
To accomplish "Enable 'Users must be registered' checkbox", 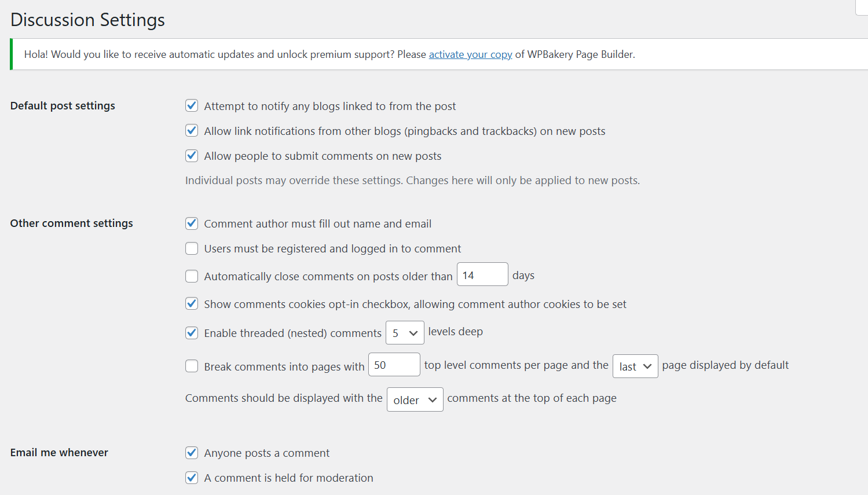I will pos(192,248).
